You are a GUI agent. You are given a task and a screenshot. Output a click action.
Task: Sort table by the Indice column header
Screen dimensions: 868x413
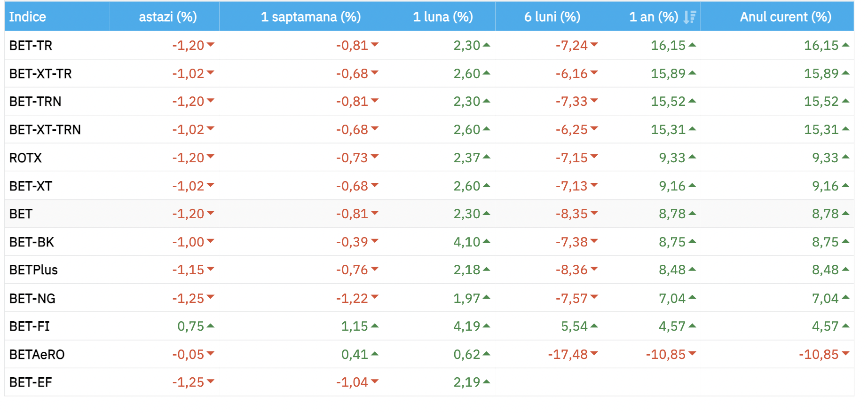28,17
